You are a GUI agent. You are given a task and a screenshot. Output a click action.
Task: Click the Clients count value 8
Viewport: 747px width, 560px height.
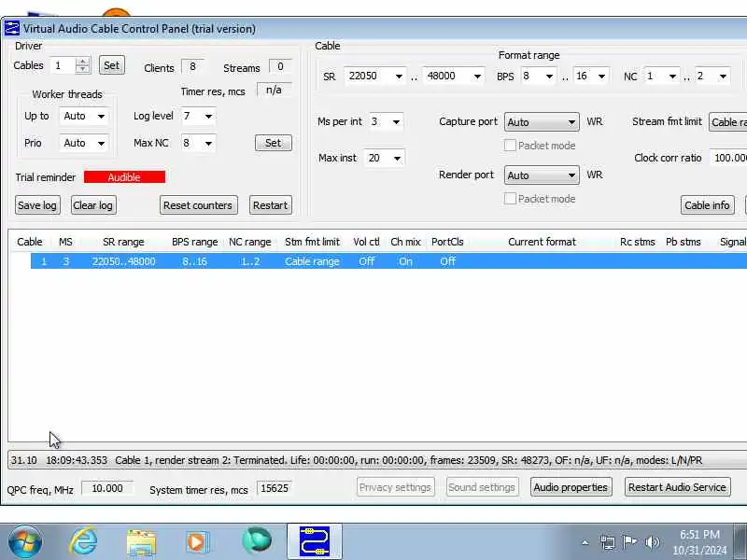[192, 66]
